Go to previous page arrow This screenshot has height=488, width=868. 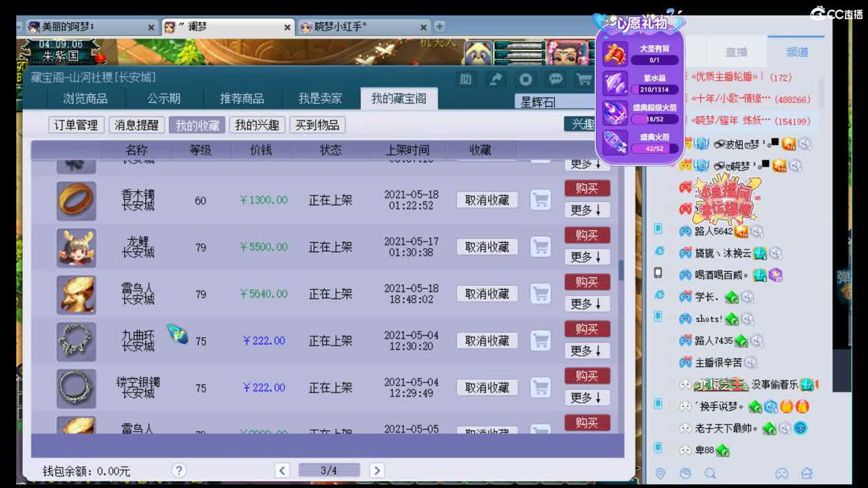coord(283,470)
